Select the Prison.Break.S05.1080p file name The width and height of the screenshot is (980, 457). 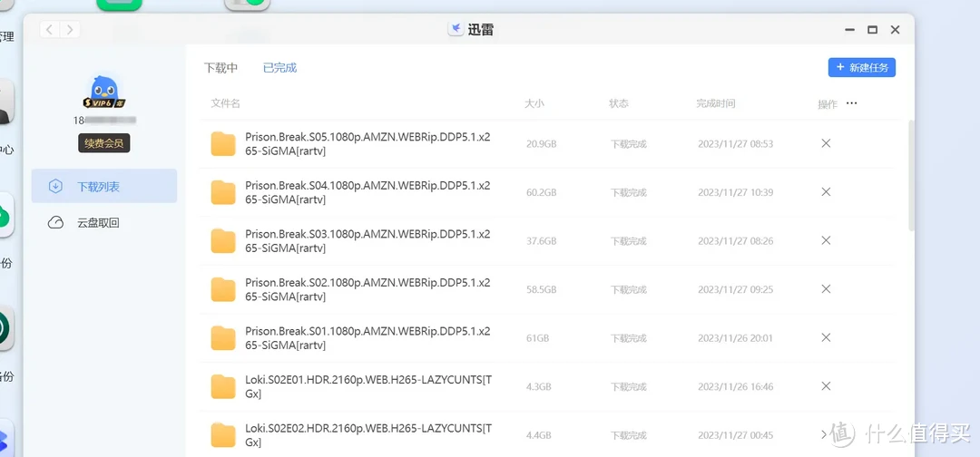[367, 143]
